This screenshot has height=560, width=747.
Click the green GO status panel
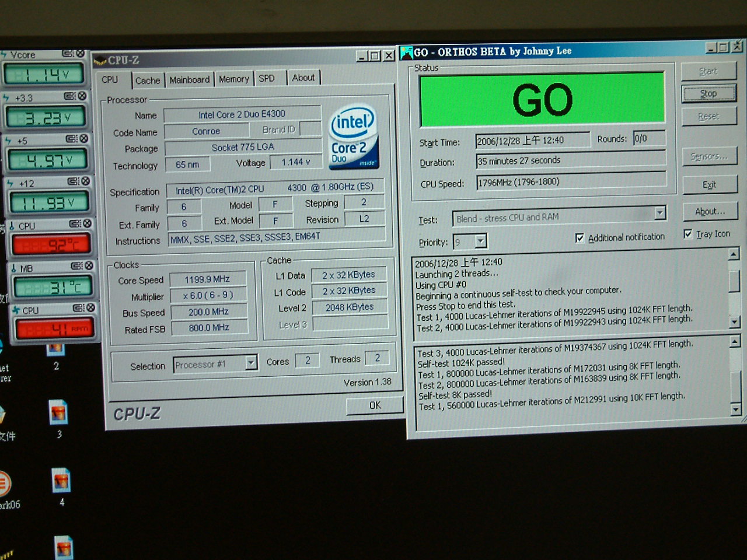(x=542, y=99)
